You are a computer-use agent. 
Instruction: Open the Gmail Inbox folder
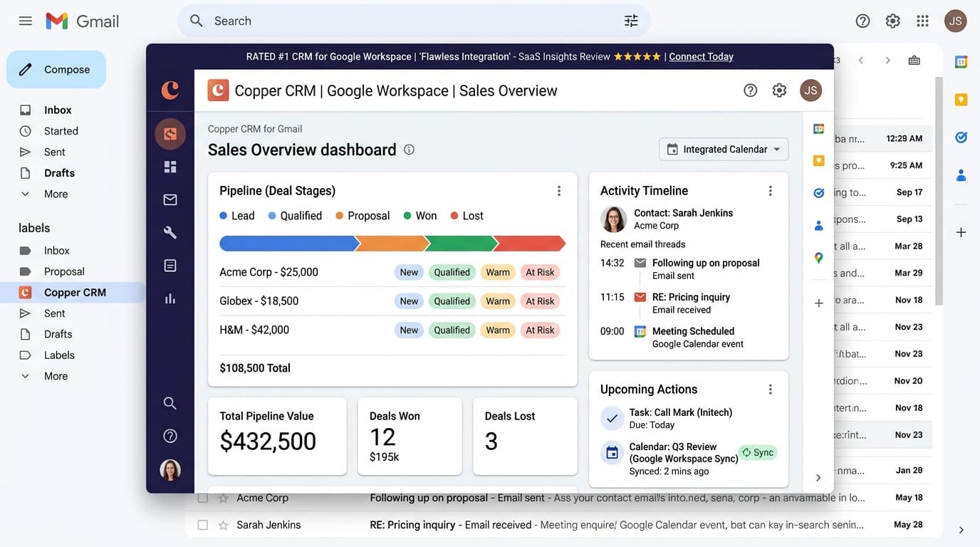[x=58, y=110]
